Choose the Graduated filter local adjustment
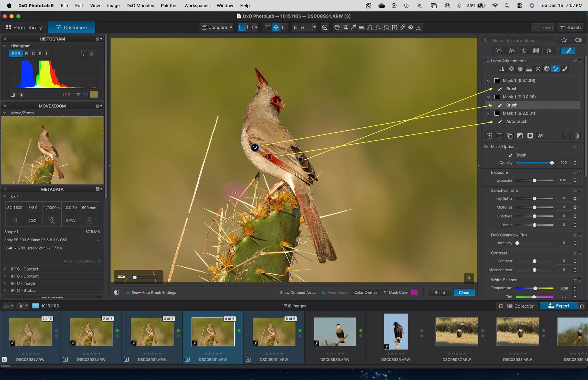 tap(529, 69)
